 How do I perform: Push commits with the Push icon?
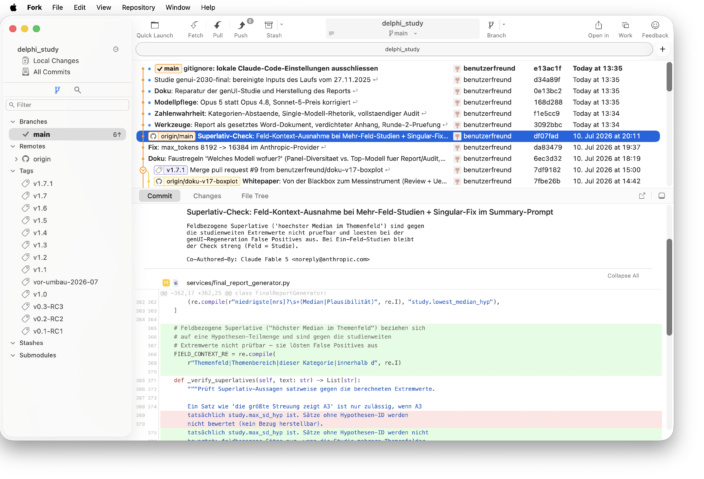(x=242, y=25)
